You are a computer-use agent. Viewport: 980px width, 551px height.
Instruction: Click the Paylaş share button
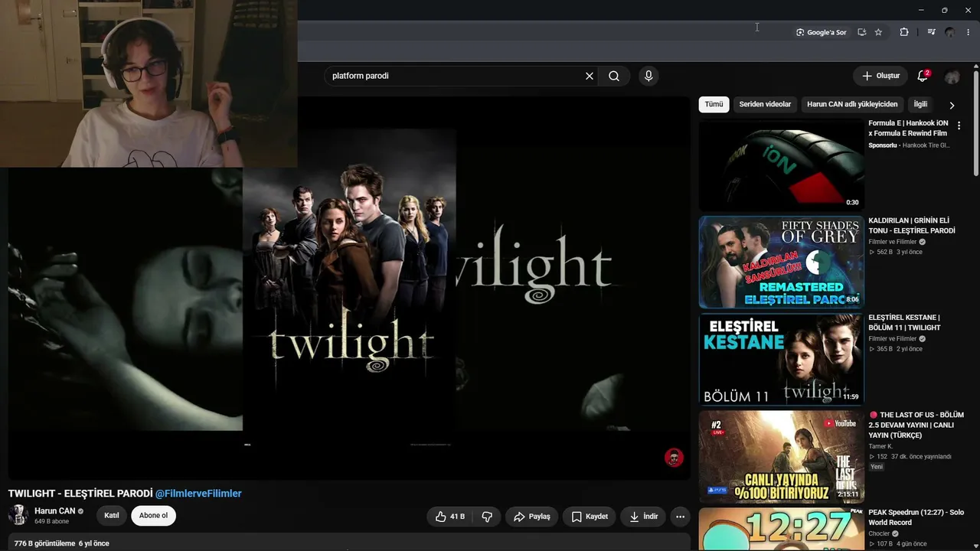[532, 517]
